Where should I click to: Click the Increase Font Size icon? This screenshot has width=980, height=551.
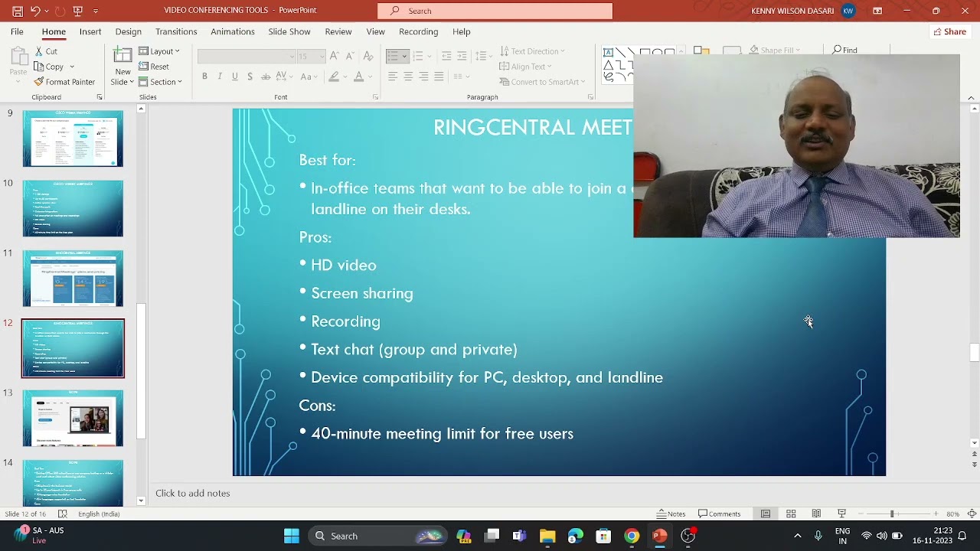coord(334,56)
